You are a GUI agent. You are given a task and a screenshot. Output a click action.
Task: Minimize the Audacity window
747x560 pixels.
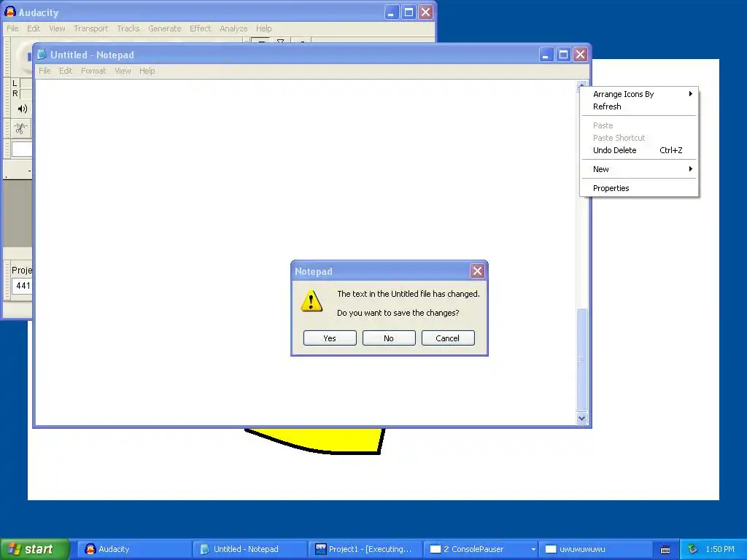coord(392,12)
